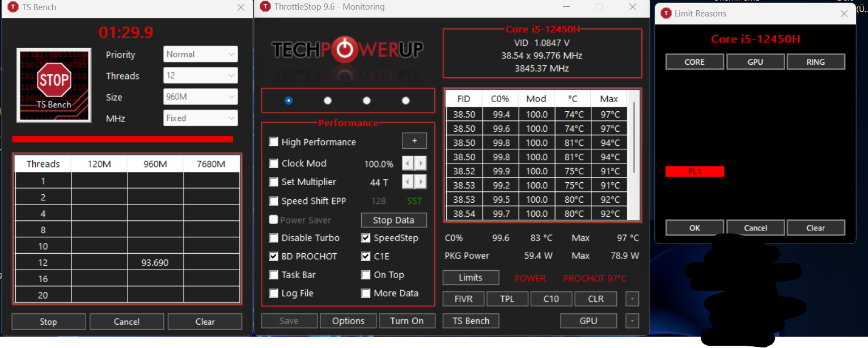868x348 pixels.
Task: Toggle Speed Shift EPP checkbox
Action: [274, 201]
